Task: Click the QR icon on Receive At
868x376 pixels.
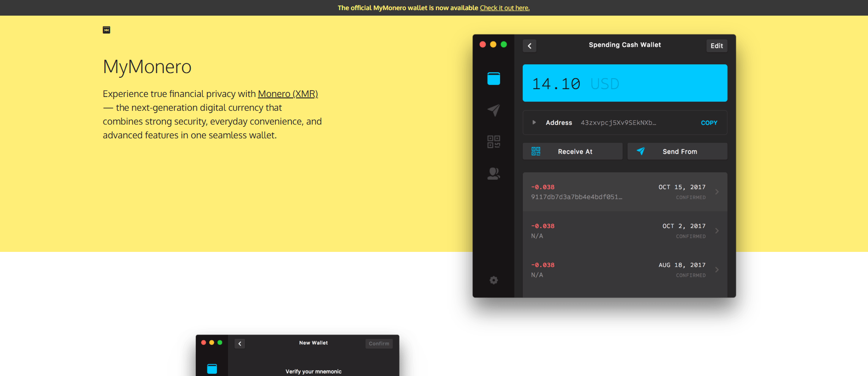Action: [536, 151]
